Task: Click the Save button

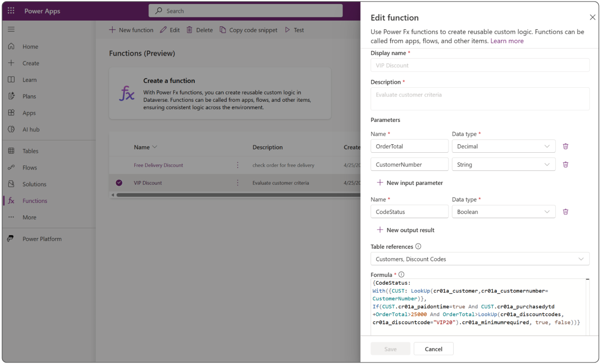Action: click(x=390, y=349)
